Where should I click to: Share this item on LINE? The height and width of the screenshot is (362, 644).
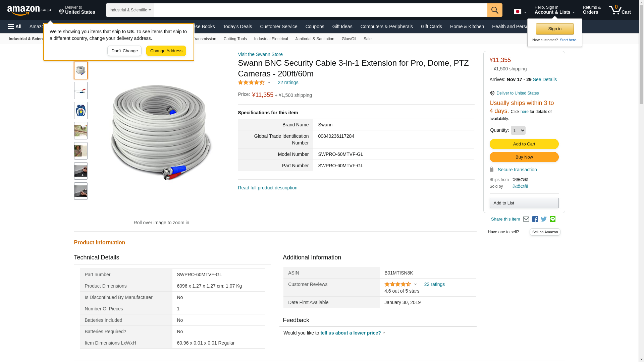552,219
